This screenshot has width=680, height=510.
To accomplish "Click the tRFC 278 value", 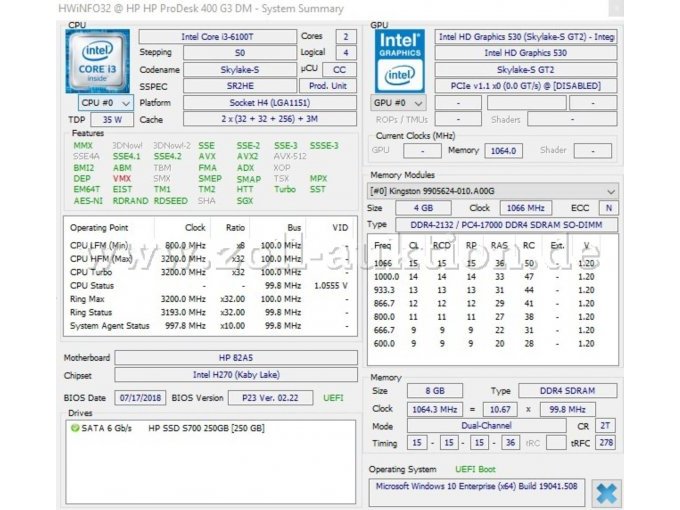I will click(x=605, y=443).
